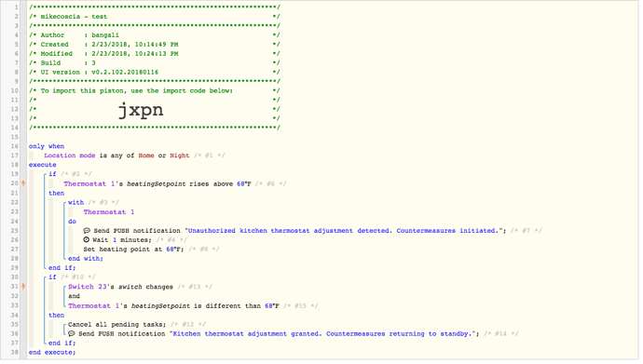Click the lightning bolt icon on line 20
The width and height of the screenshot is (643, 364).
coord(23,183)
